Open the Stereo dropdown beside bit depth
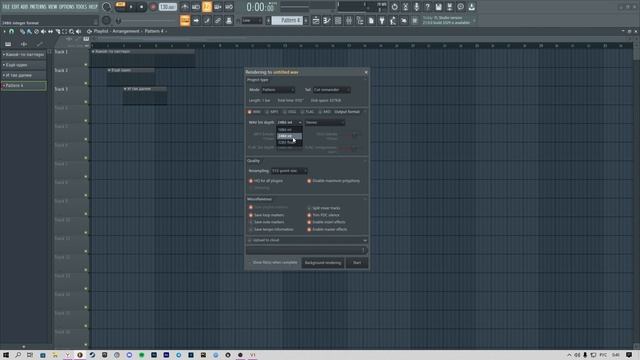Image resolution: width=640 pixels, height=360 pixels. coord(325,122)
